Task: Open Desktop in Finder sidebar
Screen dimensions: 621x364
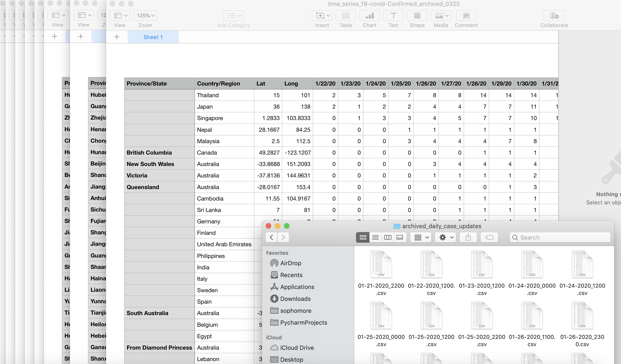Action: tap(287, 359)
